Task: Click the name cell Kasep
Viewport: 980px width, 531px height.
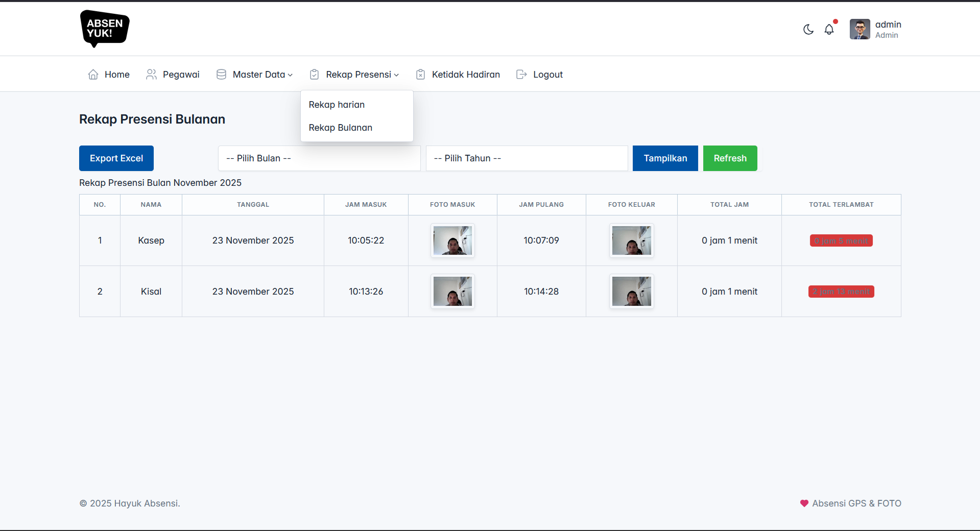Action: (151, 240)
